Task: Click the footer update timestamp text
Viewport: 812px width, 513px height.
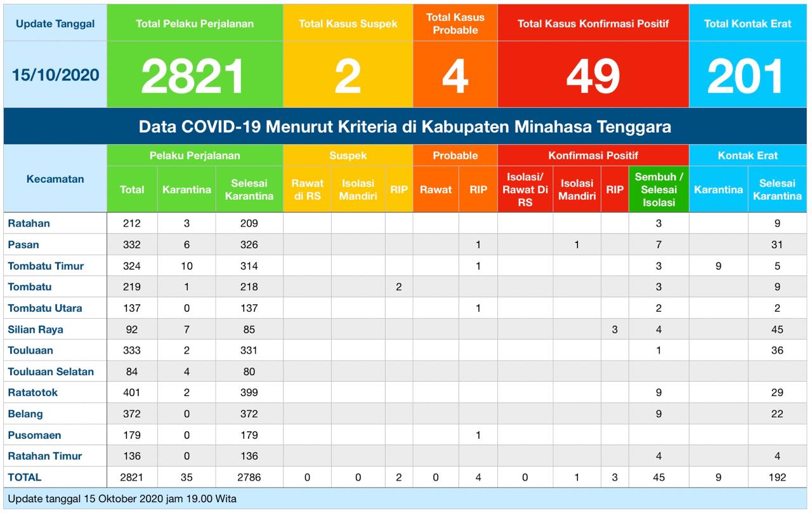Action: click(122, 498)
